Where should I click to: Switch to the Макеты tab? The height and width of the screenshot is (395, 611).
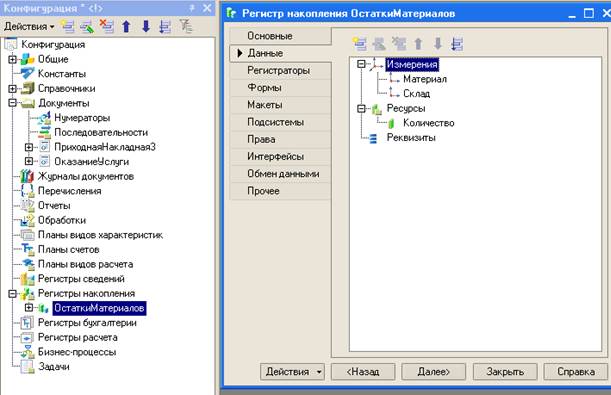(281, 105)
